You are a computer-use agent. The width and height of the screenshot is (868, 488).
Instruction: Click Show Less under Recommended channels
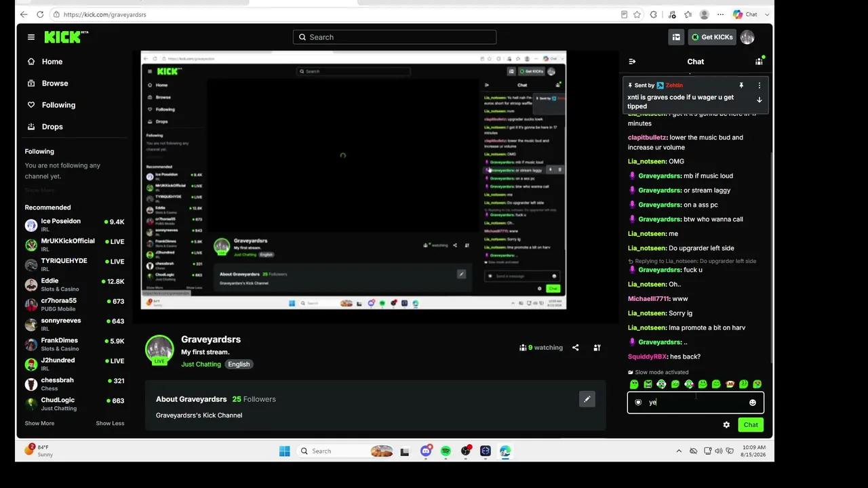point(110,424)
